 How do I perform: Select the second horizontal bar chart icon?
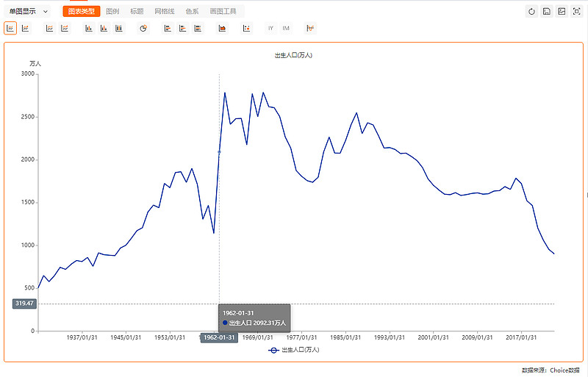pyautogui.click(x=182, y=28)
